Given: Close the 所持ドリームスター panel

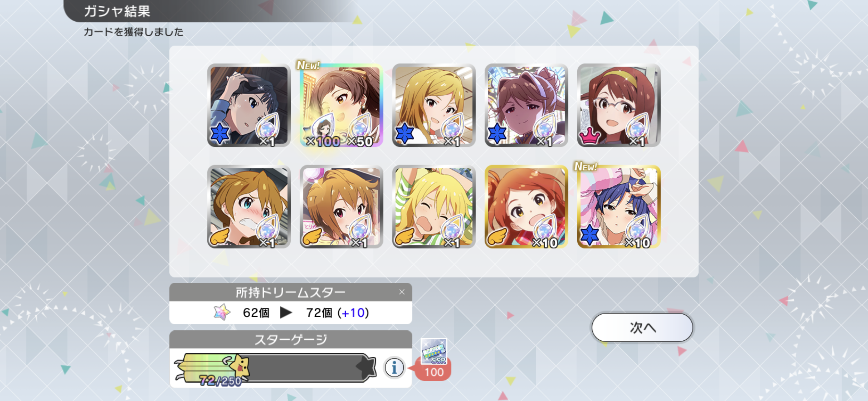Looking at the screenshot, I should [x=402, y=292].
